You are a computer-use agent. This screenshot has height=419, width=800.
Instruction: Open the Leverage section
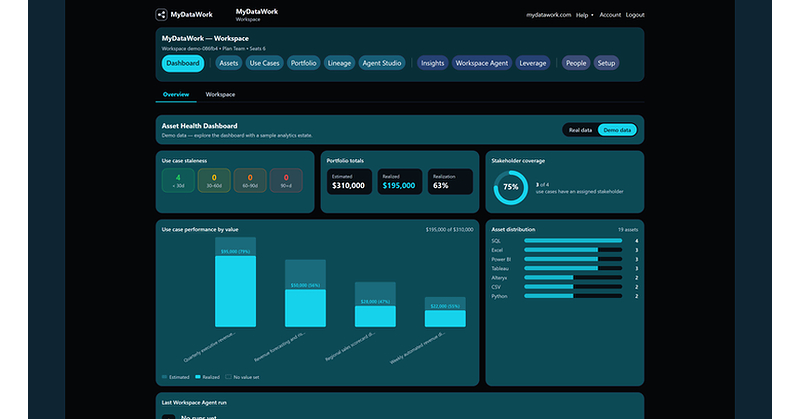[x=533, y=63]
